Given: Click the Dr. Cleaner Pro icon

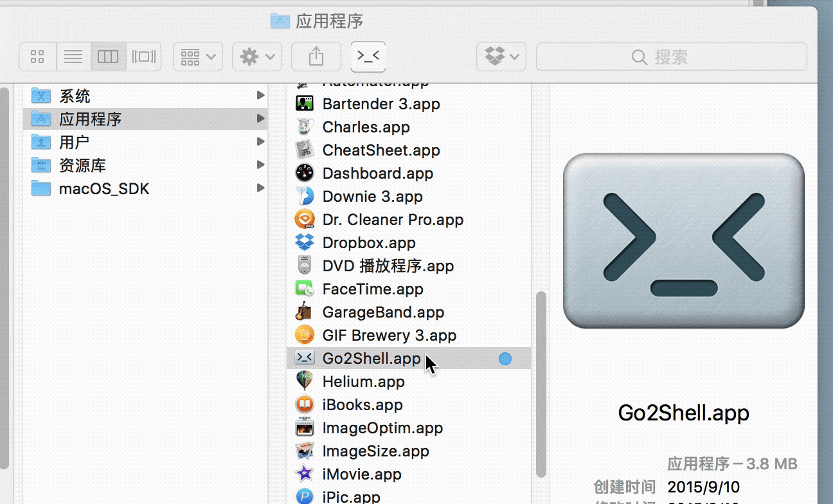Looking at the screenshot, I should [x=304, y=219].
